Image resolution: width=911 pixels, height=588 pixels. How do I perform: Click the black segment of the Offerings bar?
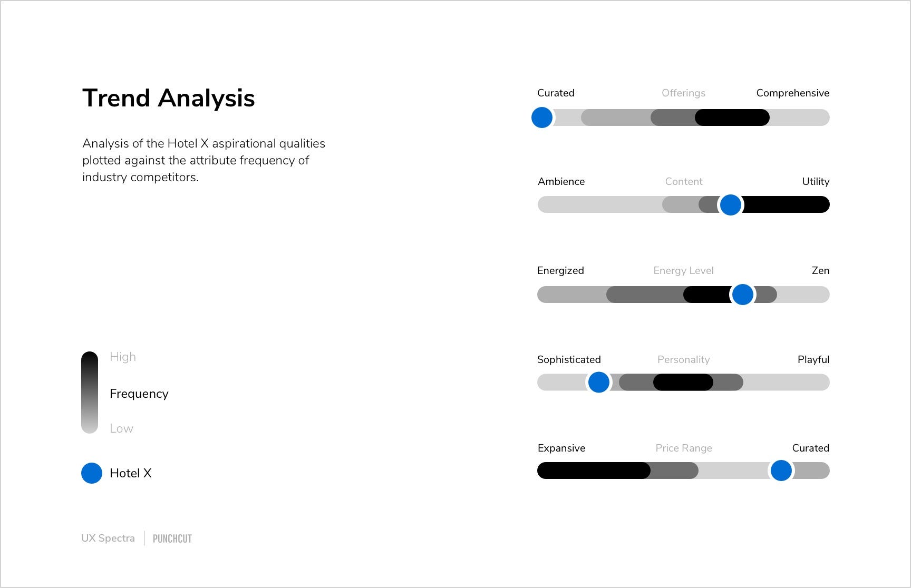[x=732, y=117]
